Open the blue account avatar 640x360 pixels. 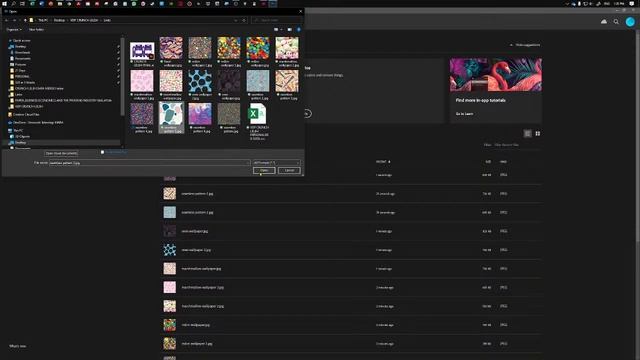tap(630, 22)
